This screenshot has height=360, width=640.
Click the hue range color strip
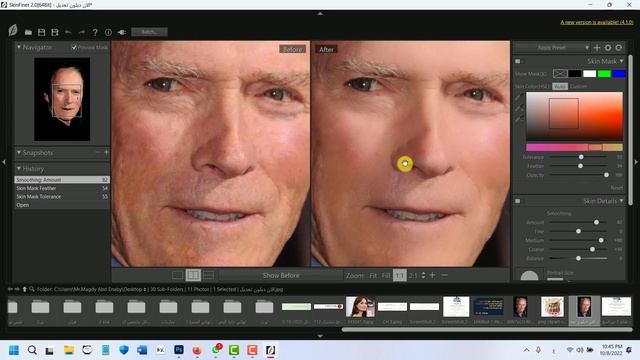[574, 147]
